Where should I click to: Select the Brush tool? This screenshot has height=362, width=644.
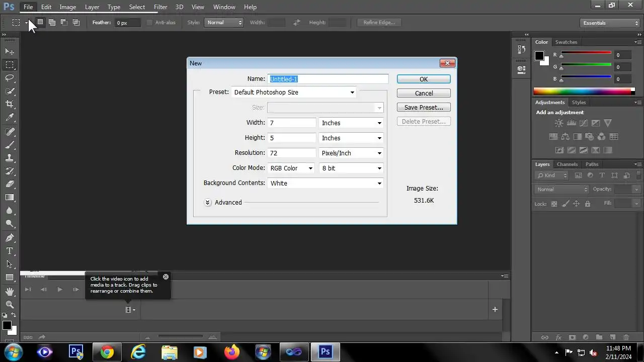(10, 145)
